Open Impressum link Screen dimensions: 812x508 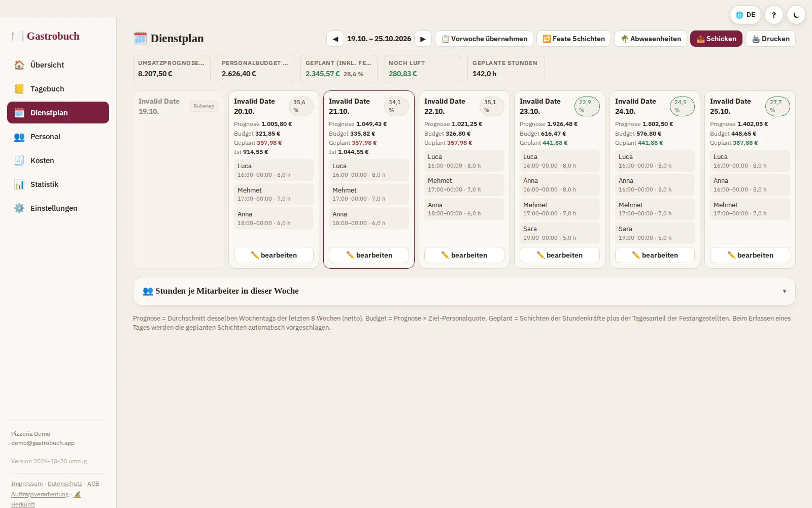(x=27, y=484)
